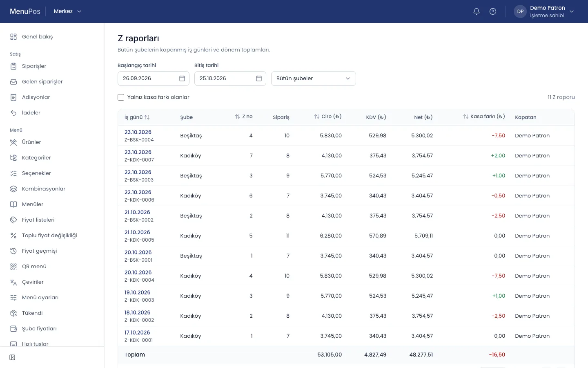Open Z report Z-KDK-0001 dated 17.10.2026
The width and height of the screenshot is (588, 368).
137,333
